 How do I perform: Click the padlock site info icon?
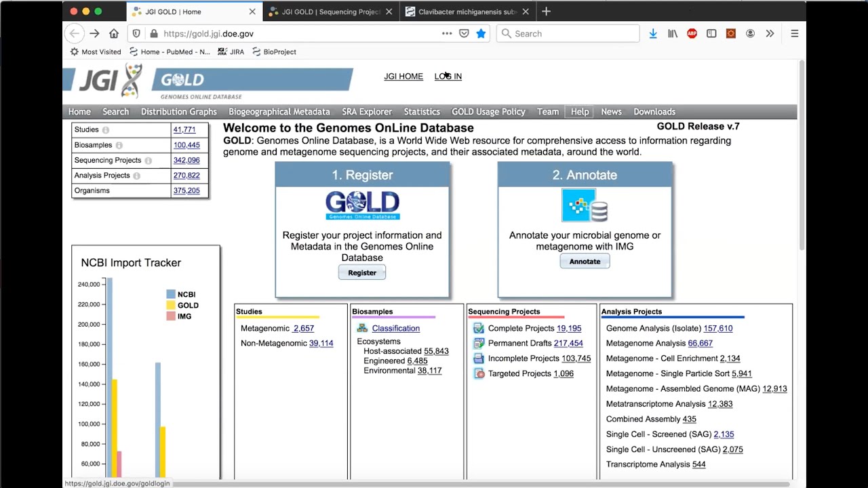tap(154, 33)
